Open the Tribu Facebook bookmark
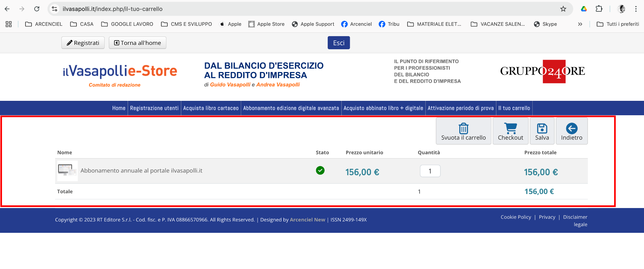Viewport: 644px width, 269px height. click(x=389, y=24)
